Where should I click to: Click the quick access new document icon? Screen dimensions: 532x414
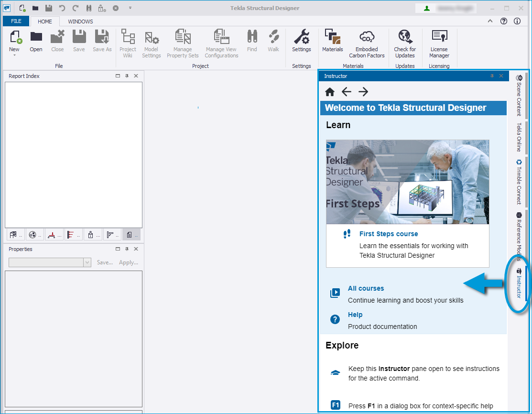point(22,8)
